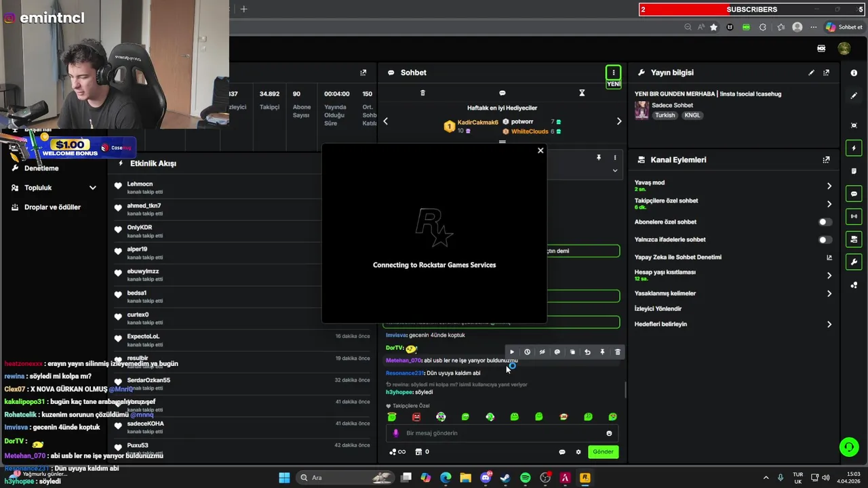Timeout user with the clock icon
Image resolution: width=868 pixels, height=488 pixels.
[527, 352]
